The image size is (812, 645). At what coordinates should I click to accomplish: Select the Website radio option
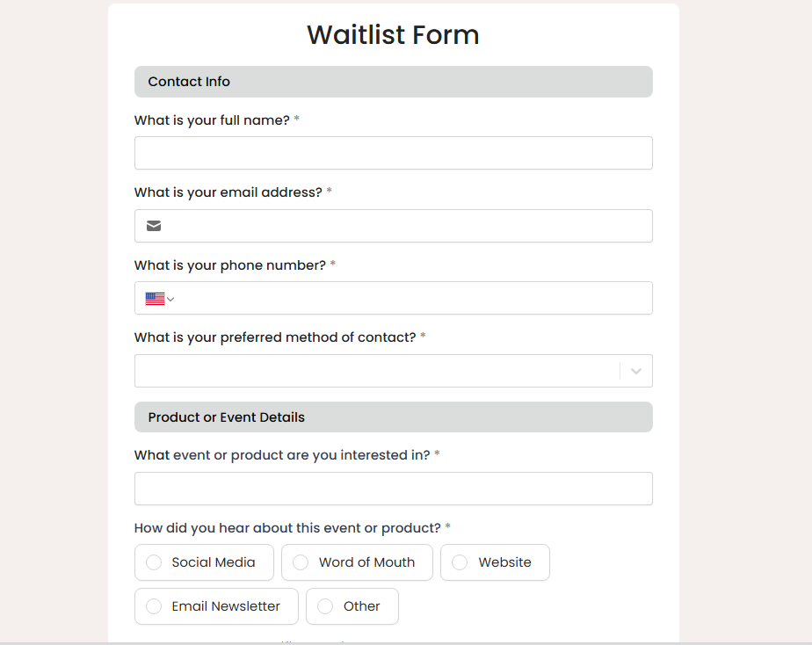tap(460, 562)
